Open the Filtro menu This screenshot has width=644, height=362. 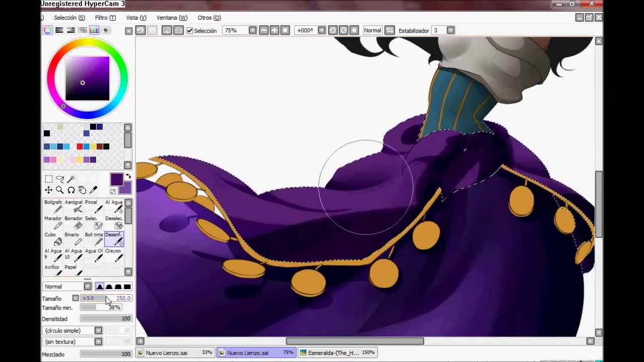point(105,18)
